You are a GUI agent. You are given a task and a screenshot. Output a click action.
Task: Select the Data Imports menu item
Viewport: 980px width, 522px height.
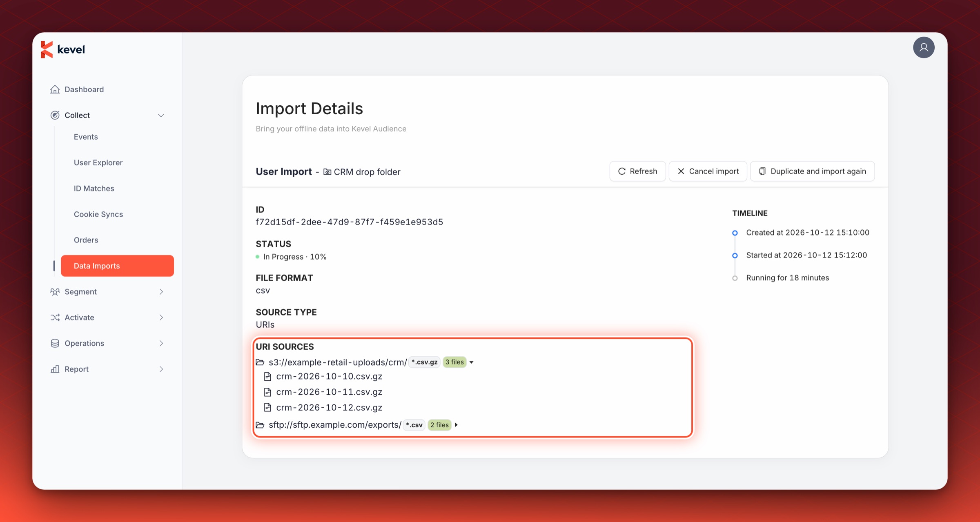(117, 266)
